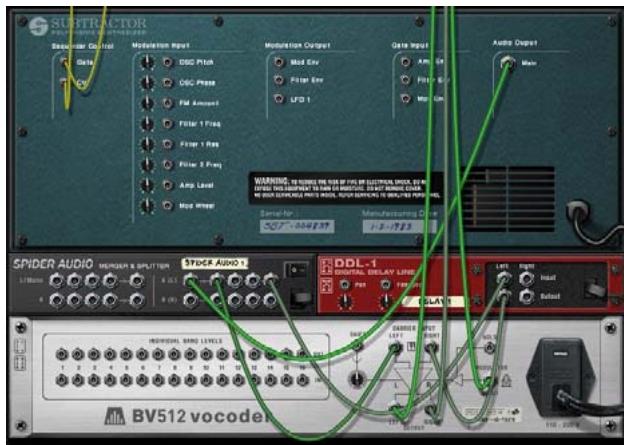This screenshot has width=624, height=445.
Task: Click the Filter 2 Freq input jack
Action: tap(168, 164)
